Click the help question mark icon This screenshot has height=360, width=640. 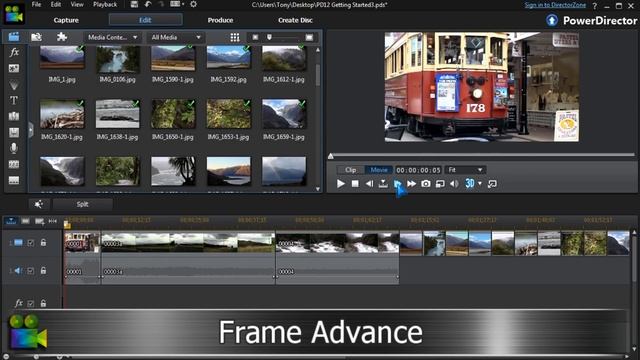pyautogui.click(x=594, y=6)
